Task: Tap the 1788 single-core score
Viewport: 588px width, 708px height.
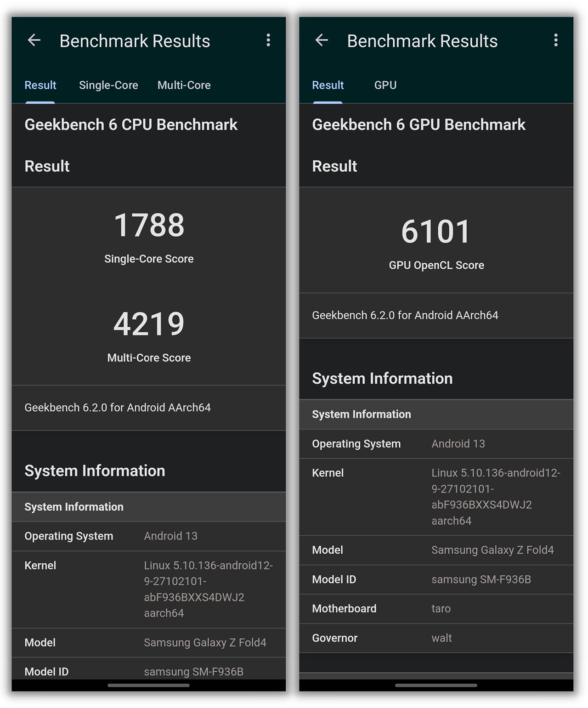Action: pos(149,225)
